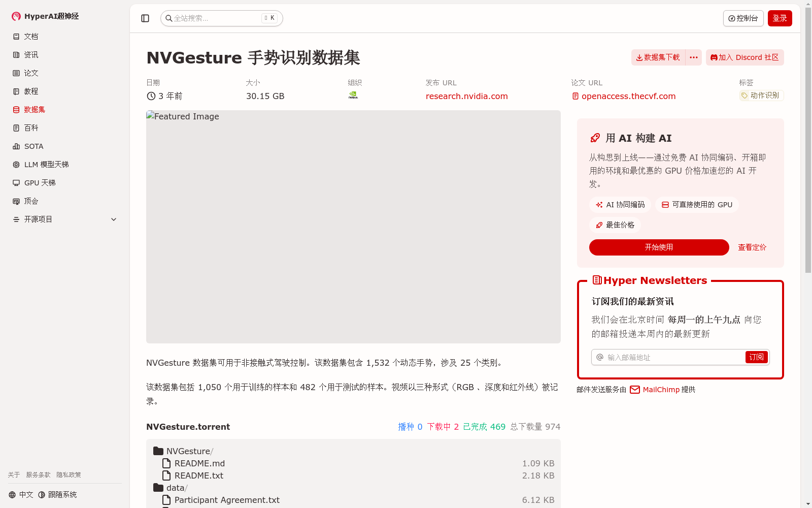Screen dimensions: 812x508
Task: Click the 最佳价格 chip
Action: pyautogui.click(x=615, y=225)
